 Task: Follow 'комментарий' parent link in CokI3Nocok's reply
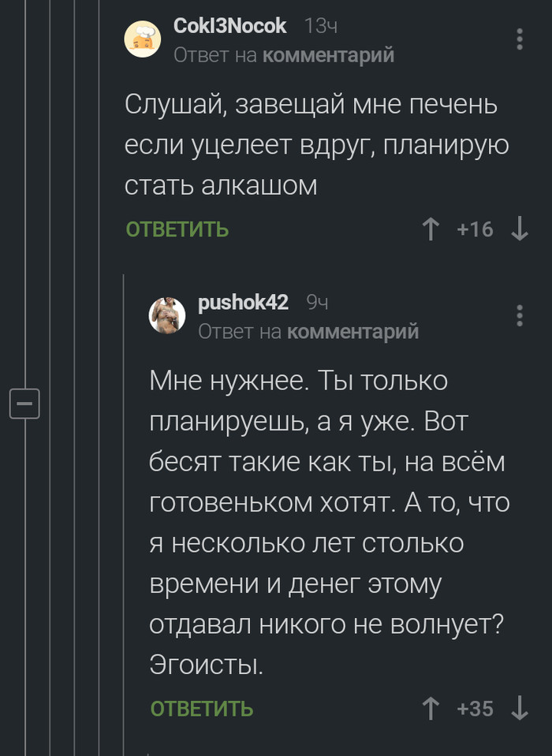[x=328, y=55]
